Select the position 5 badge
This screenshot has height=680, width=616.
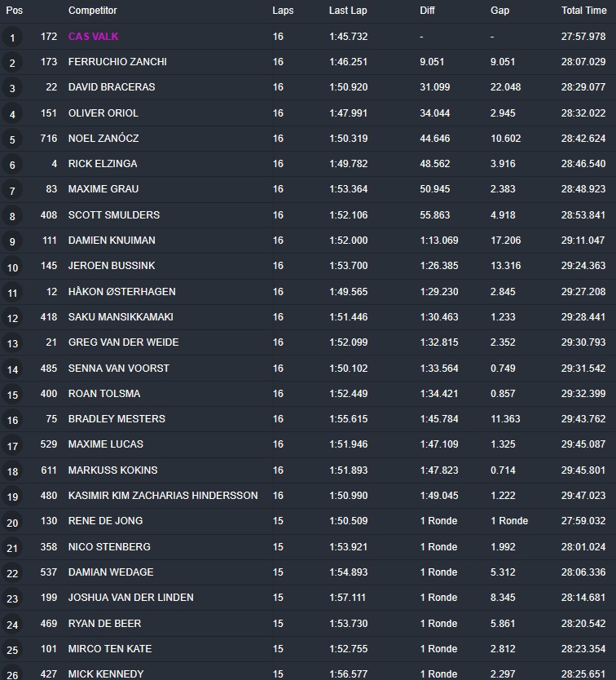click(12, 139)
